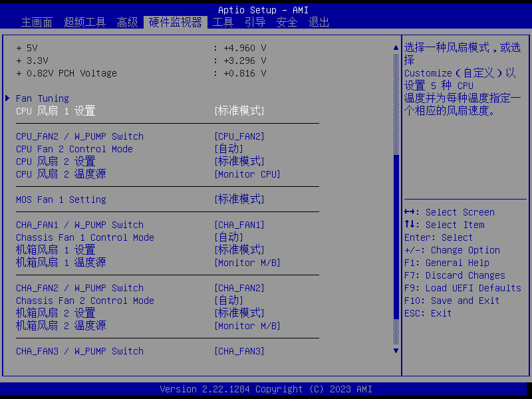Open the 超频工具 tab
Screen dimensions: 532x399
tap(84, 22)
